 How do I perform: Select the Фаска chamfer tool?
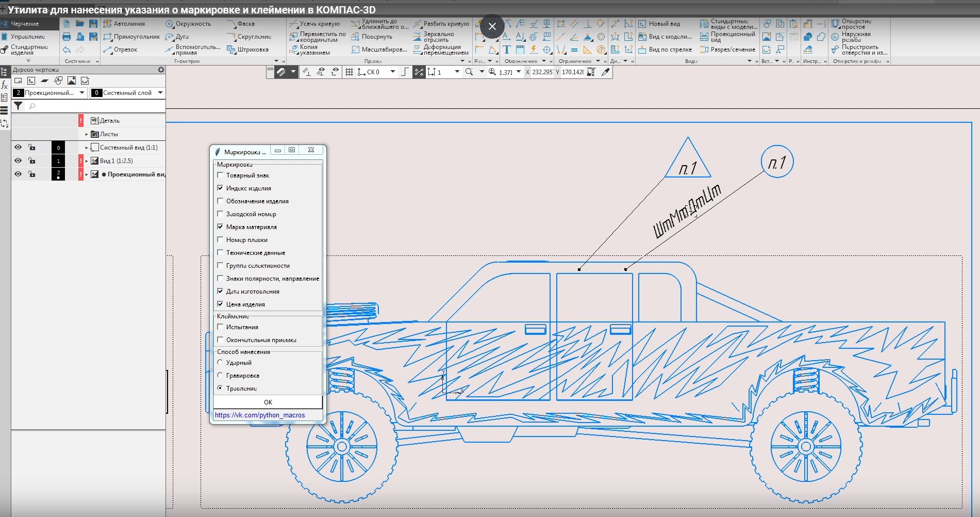(241, 24)
